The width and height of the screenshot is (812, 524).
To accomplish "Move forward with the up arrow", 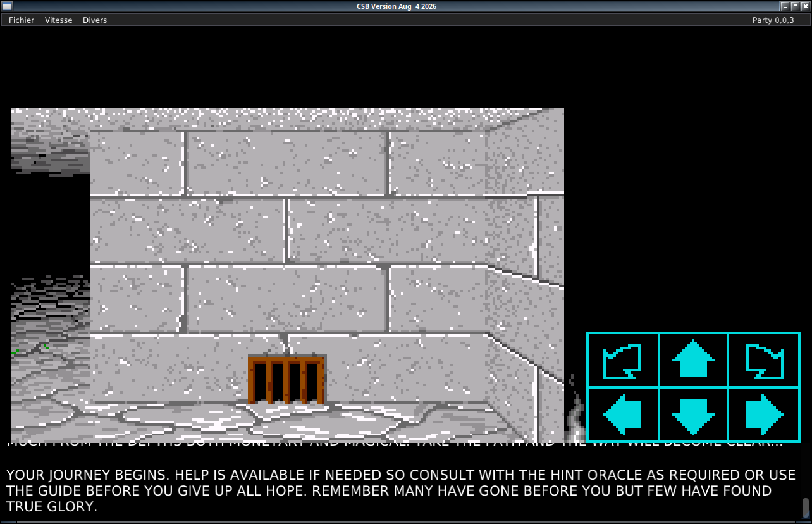I will pyautogui.click(x=693, y=360).
